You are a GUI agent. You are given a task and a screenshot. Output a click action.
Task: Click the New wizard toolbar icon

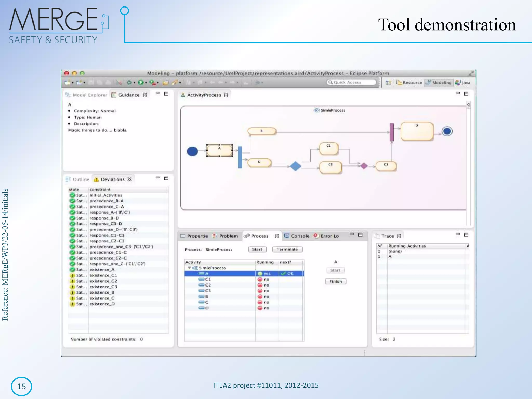tap(68, 83)
